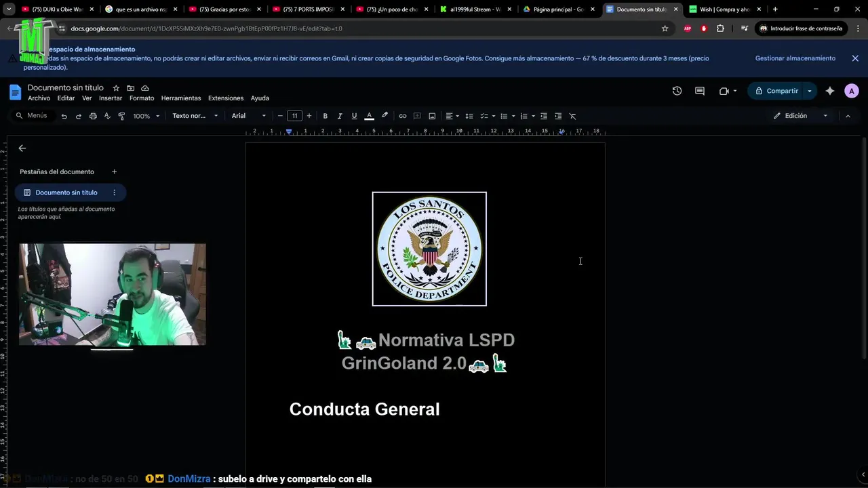This screenshot has width=868, height=488.
Task: Click the move-to-folder icon beside title
Action: tap(130, 88)
